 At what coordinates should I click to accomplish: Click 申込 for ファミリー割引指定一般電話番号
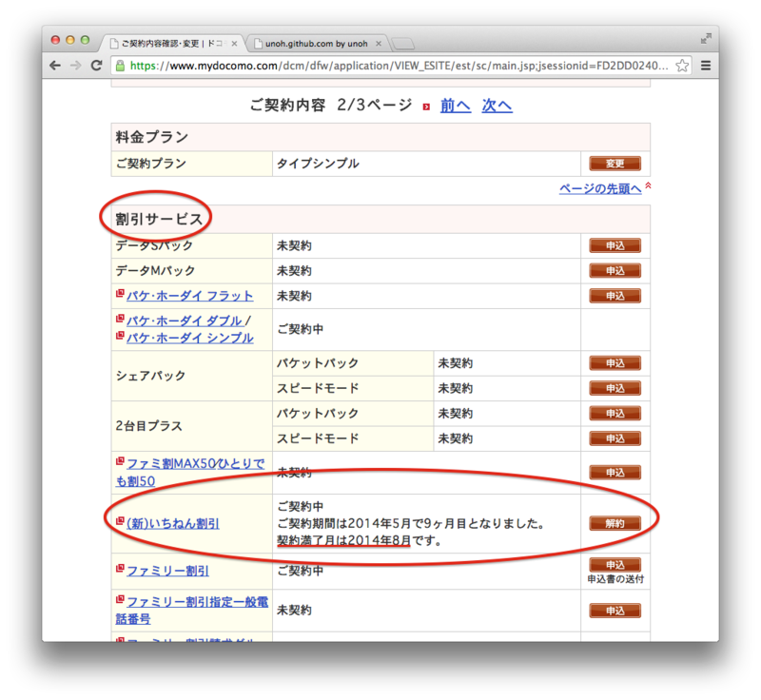(x=615, y=611)
